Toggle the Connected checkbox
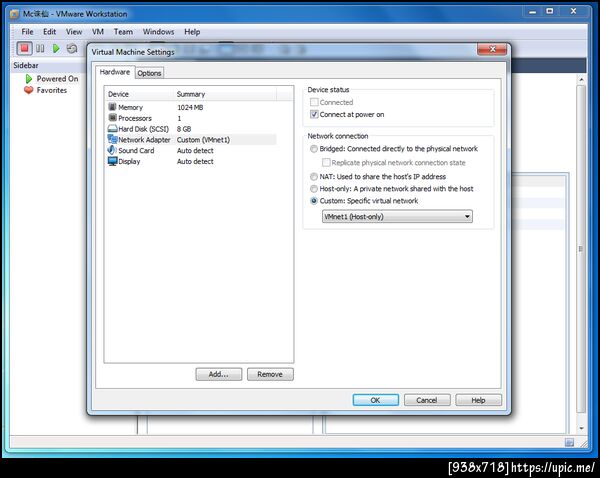 (x=314, y=102)
